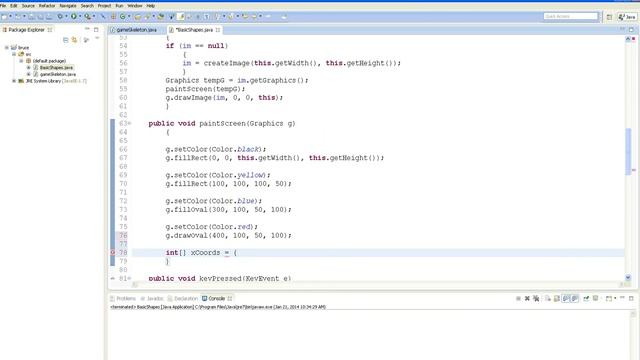Select BasicShapes.java in Package Explorer
640x360 pixels.
pyautogui.click(x=57, y=67)
